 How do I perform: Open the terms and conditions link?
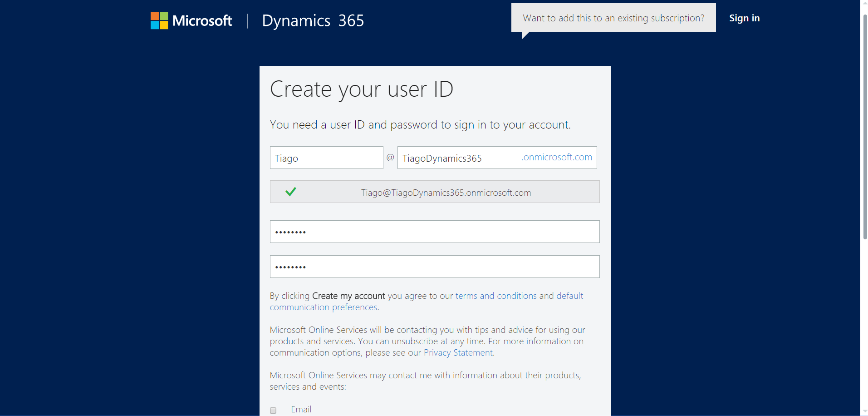pyautogui.click(x=496, y=296)
